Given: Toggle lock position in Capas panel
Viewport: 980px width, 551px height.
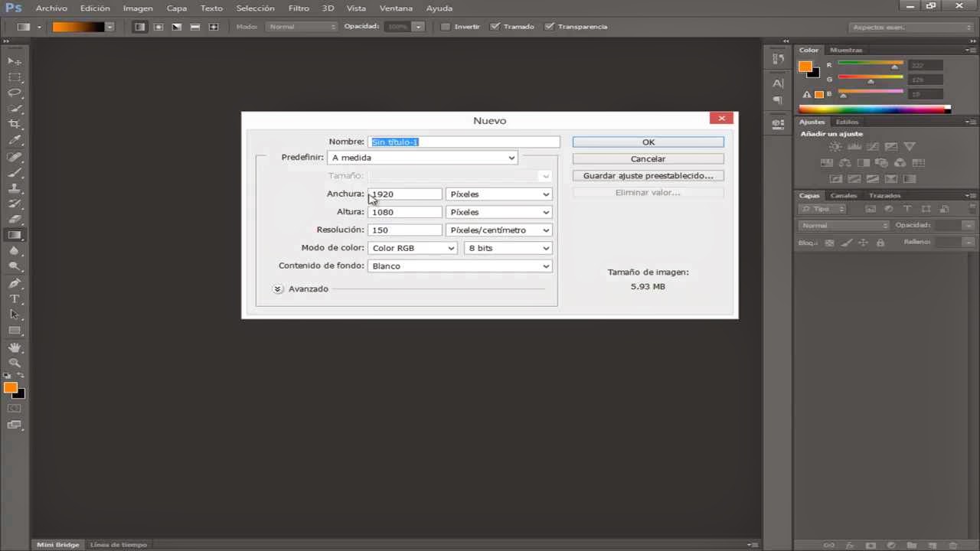Looking at the screenshot, I should pyautogui.click(x=863, y=243).
